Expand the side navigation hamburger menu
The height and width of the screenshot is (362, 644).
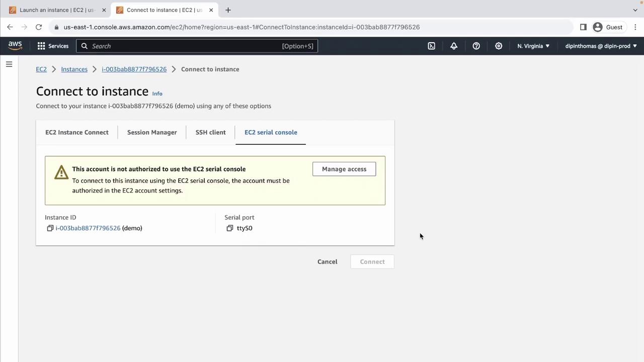tap(9, 64)
